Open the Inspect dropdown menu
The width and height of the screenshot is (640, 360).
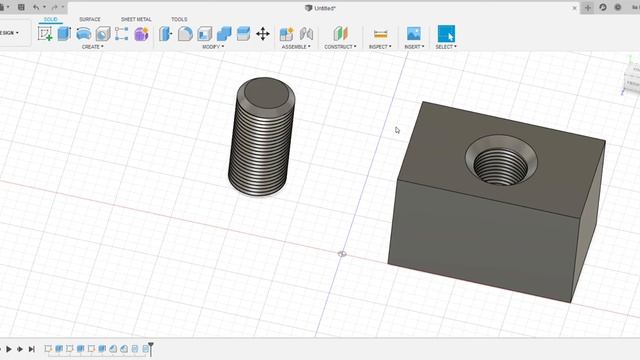tap(380, 47)
